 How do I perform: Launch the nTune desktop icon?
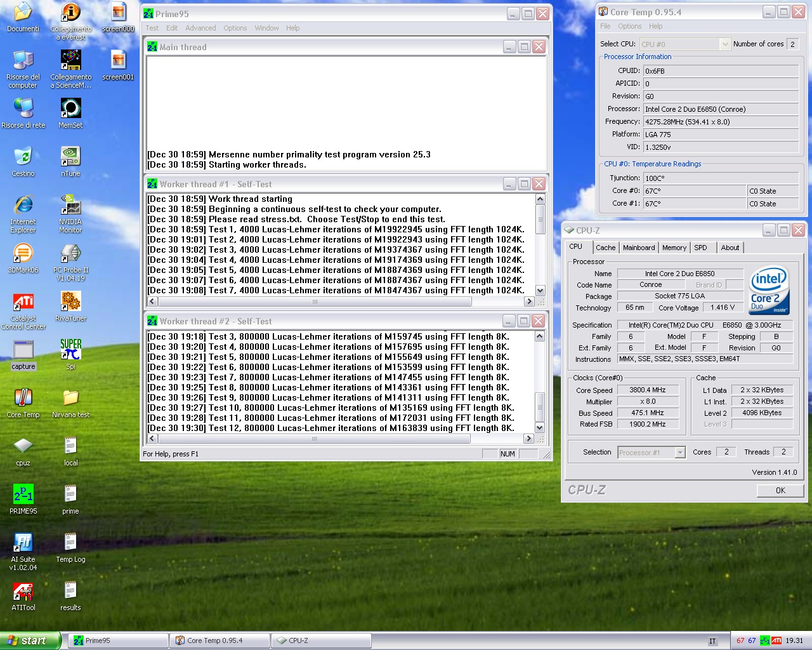[x=70, y=162]
